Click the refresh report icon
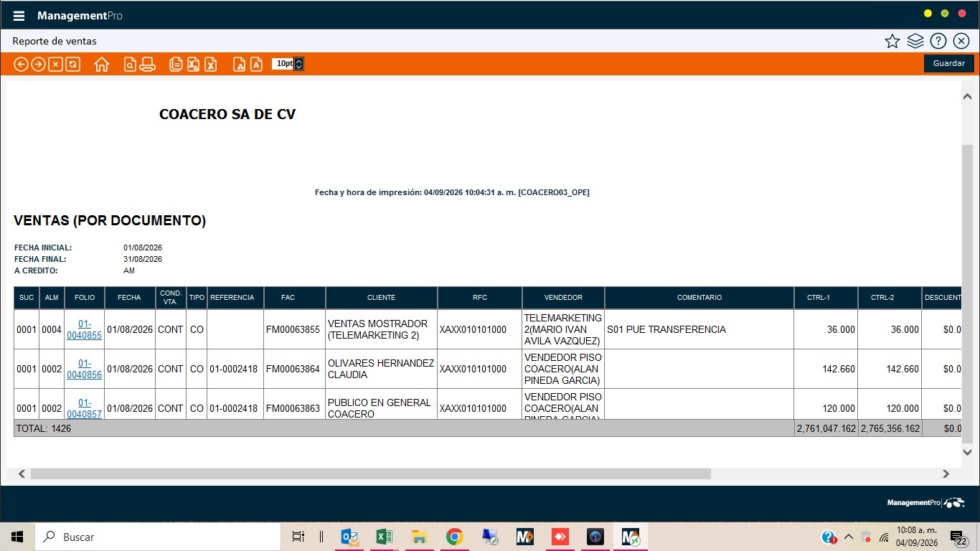980x551 pixels. pyautogui.click(x=73, y=65)
